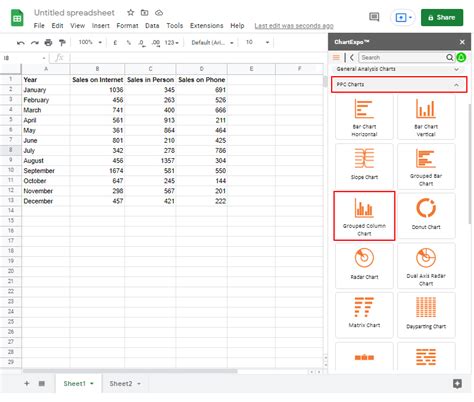Screen dimensions: 474x402
Task: Click the ChartExpo search magnifier icon
Action: click(449, 57)
